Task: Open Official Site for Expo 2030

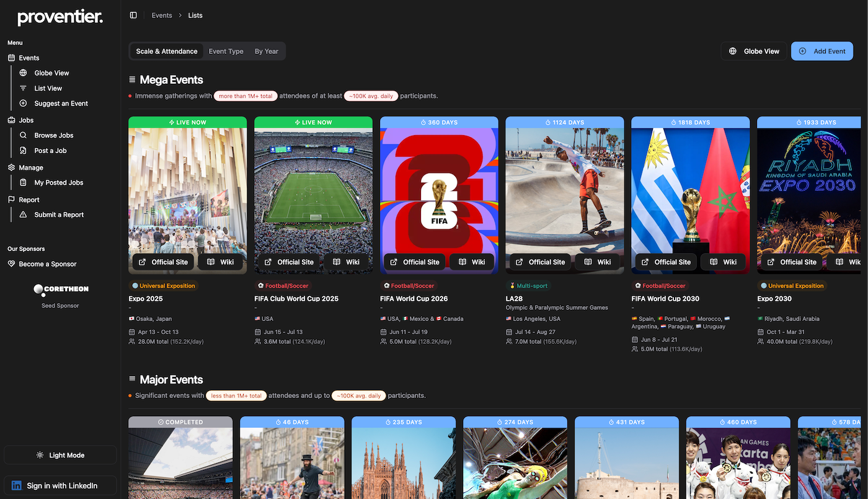Action: click(791, 262)
